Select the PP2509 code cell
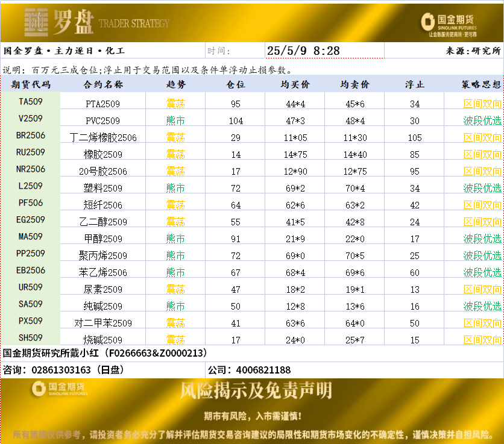504x444 pixels. coord(31,254)
